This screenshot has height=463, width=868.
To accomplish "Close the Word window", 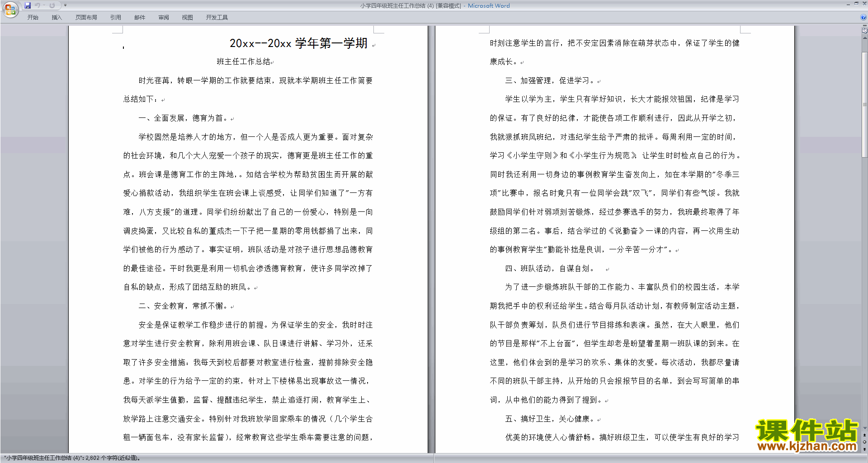I will click(x=864, y=4).
